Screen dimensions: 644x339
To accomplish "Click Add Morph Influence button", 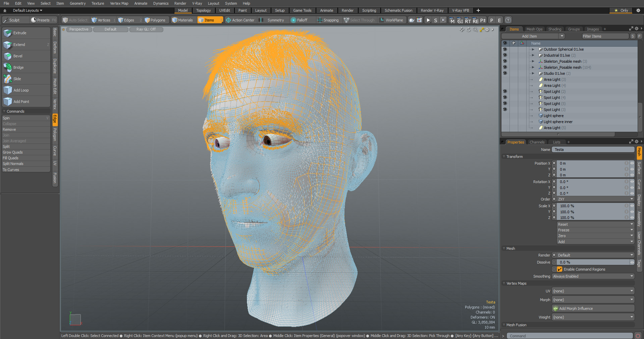I will point(593,308).
